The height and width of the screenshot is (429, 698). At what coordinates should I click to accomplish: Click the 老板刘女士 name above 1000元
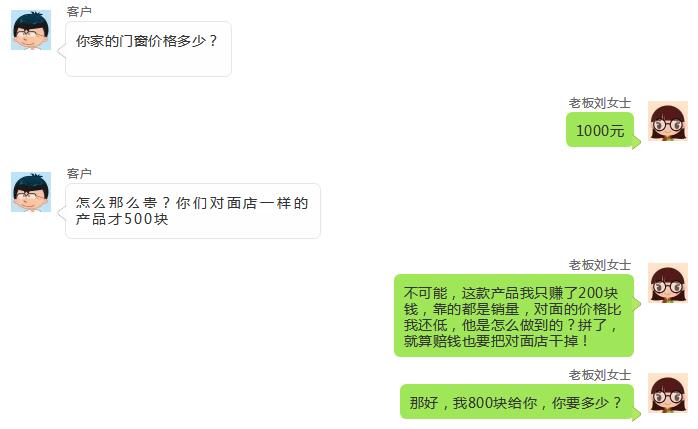600,103
